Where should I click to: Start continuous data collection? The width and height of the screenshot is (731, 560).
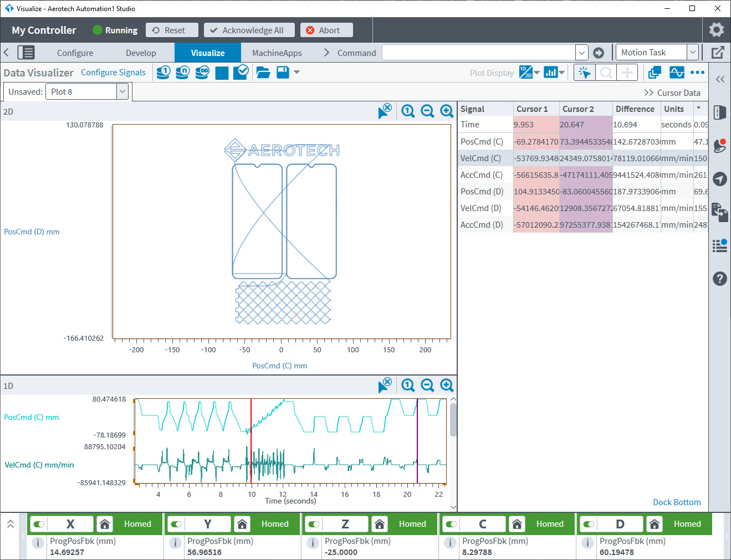[x=202, y=73]
